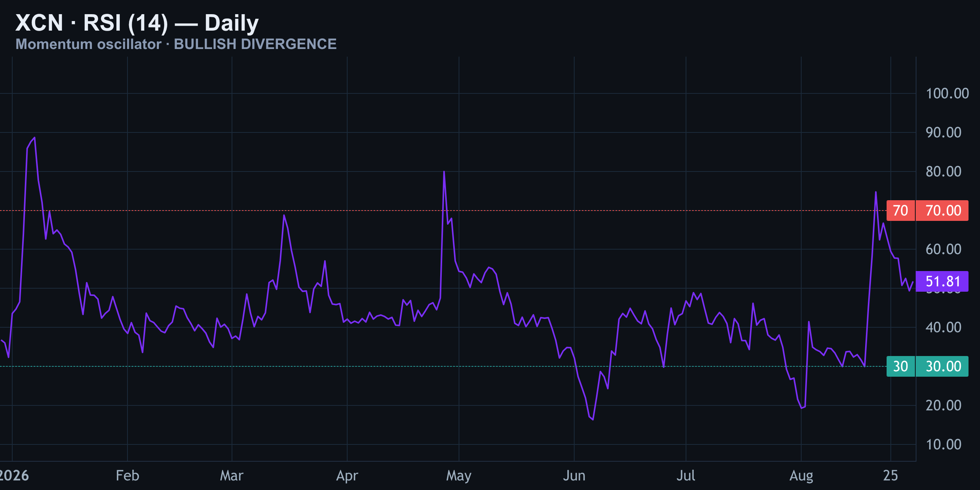Screen dimensions: 980x490
Task: Click the red 70.00 overbought level label
Action: (x=942, y=211)
